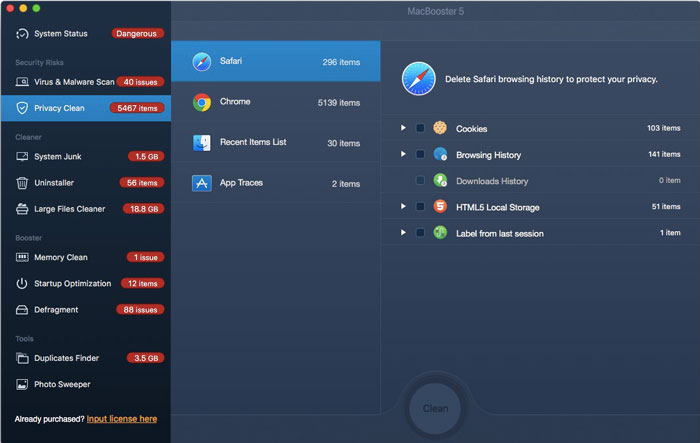Viewport: 700px width, 443px height.
Task: Select the Recent Items List row
Action: pos(276,143)
